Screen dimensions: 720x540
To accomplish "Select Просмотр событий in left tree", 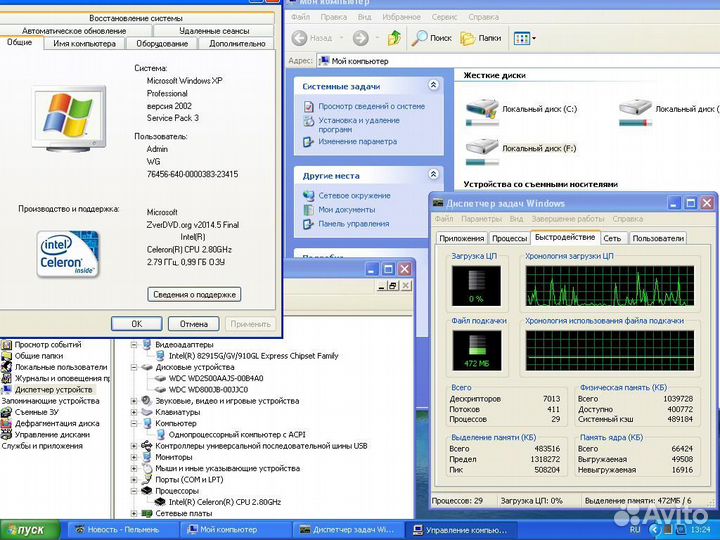I will [x=48, y=345].
